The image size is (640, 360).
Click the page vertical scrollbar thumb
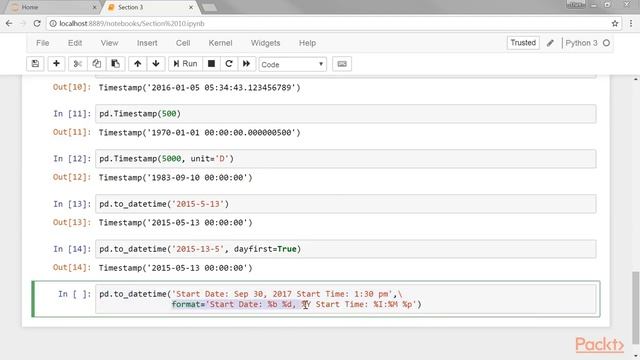coord(636,307)
